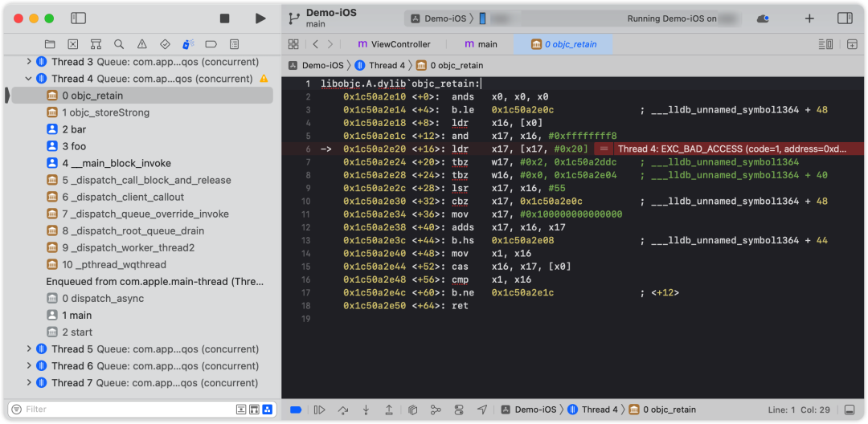Open the Issue navigator warning icon
The height and width of the screenshot is (424, 868).
click(x=141, y=44)
